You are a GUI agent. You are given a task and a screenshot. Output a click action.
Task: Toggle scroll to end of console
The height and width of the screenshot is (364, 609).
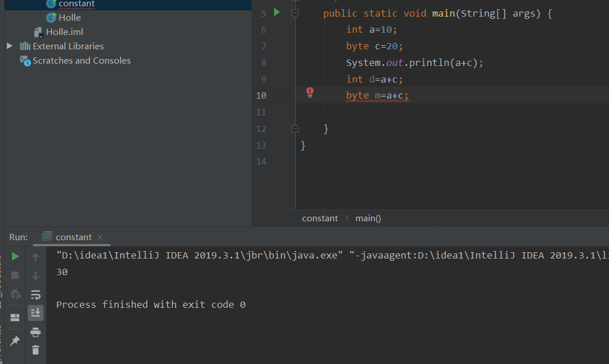pyautogui.click(x=36, y=313)
